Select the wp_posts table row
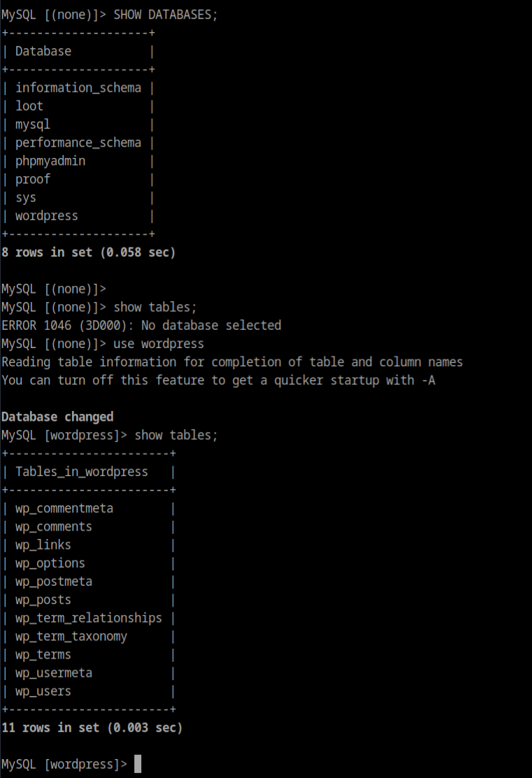532x778 pixels. point(43,600)
